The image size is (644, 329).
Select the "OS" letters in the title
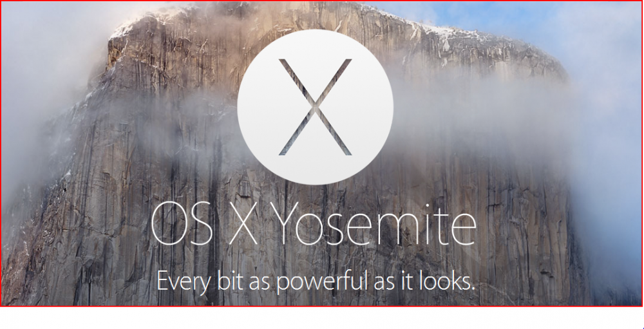tap(182, 229)
